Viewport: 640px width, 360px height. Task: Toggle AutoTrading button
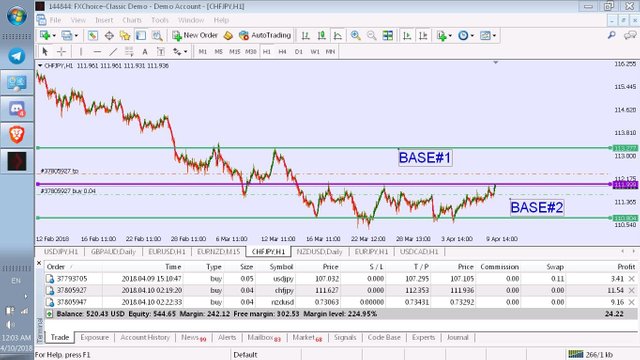click(x=265, y=36)
